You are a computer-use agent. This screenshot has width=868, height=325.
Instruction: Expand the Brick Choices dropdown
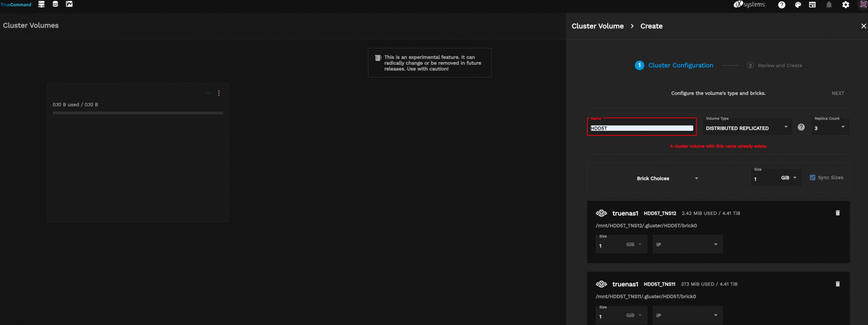pos(667,178)
